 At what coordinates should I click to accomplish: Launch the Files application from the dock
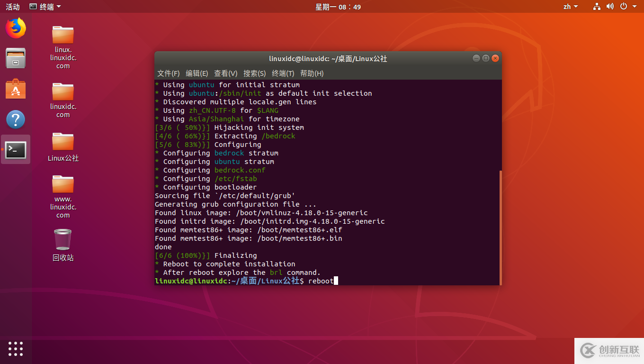pyautogui.click(x=16, y=58)
